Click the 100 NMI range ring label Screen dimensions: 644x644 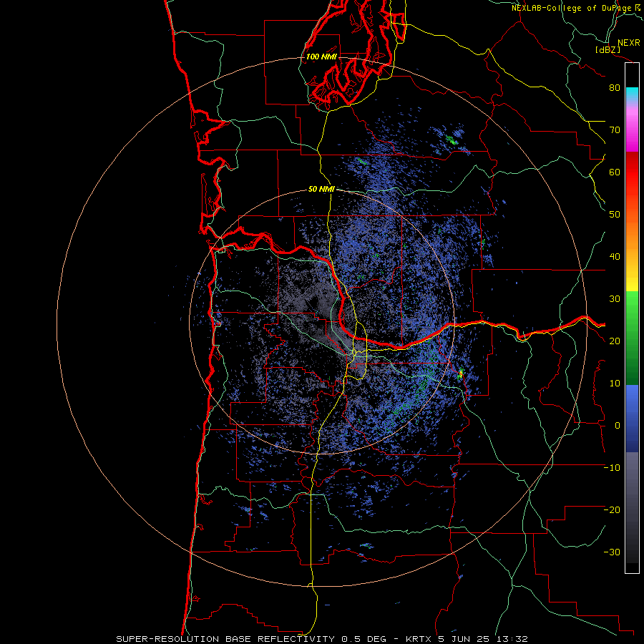tap(321, 57)
